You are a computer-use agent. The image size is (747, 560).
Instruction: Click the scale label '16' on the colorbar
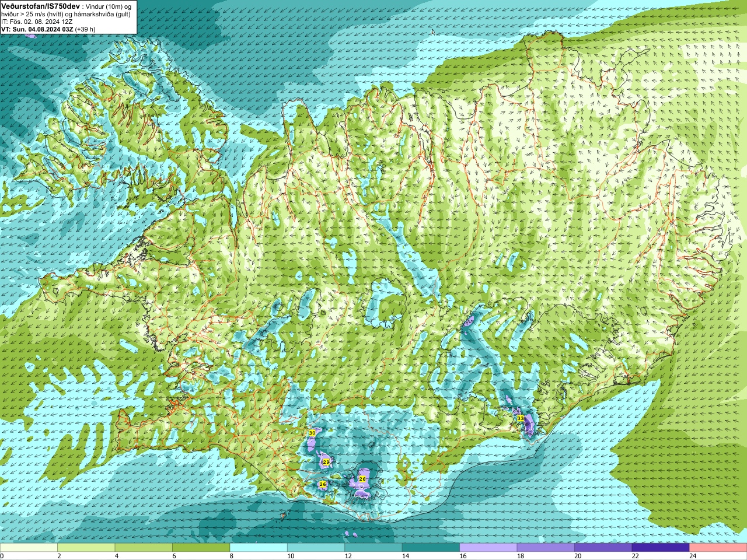coord(462,556)
